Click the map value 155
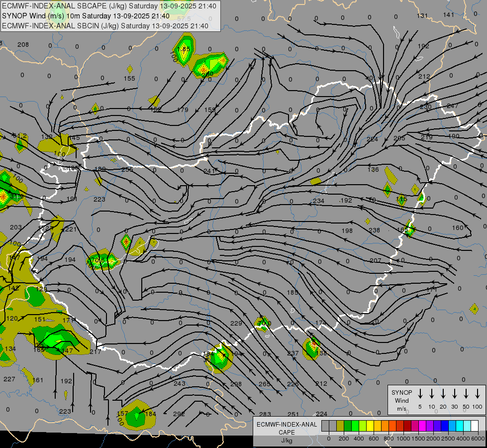The height and width of the screenshot is (448, 487). coord(129,78)
